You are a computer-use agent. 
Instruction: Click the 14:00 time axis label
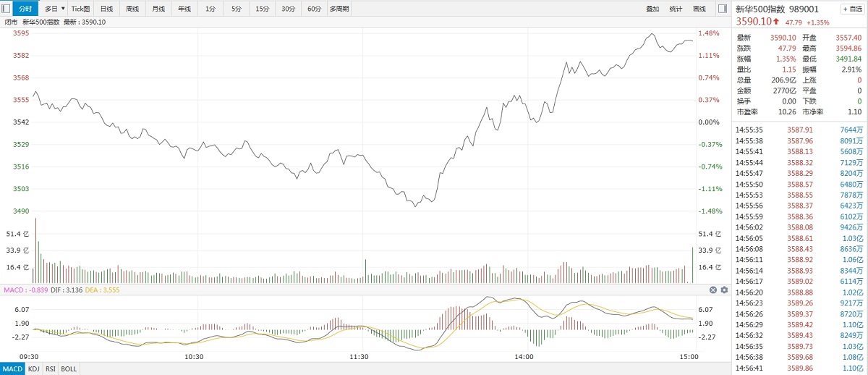pyautogui.click(x=524, y=356)
